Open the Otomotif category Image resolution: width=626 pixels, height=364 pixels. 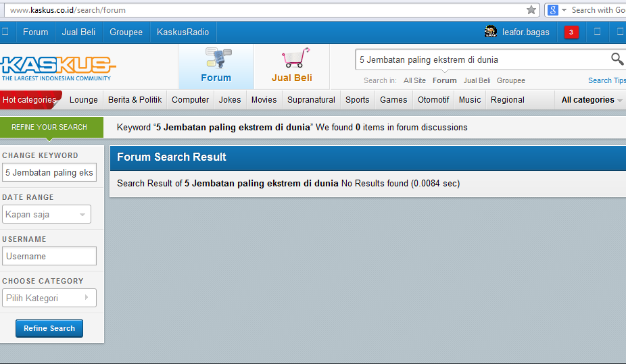[433, 100]
